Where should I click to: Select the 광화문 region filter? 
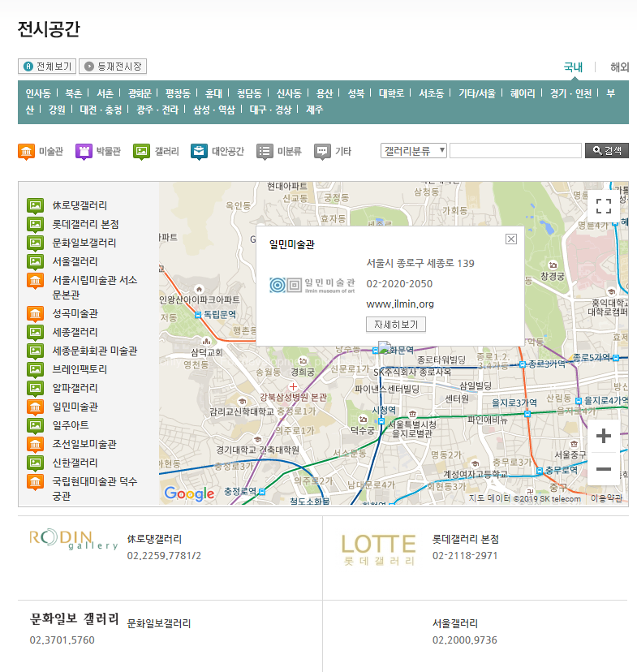[140, 93]
